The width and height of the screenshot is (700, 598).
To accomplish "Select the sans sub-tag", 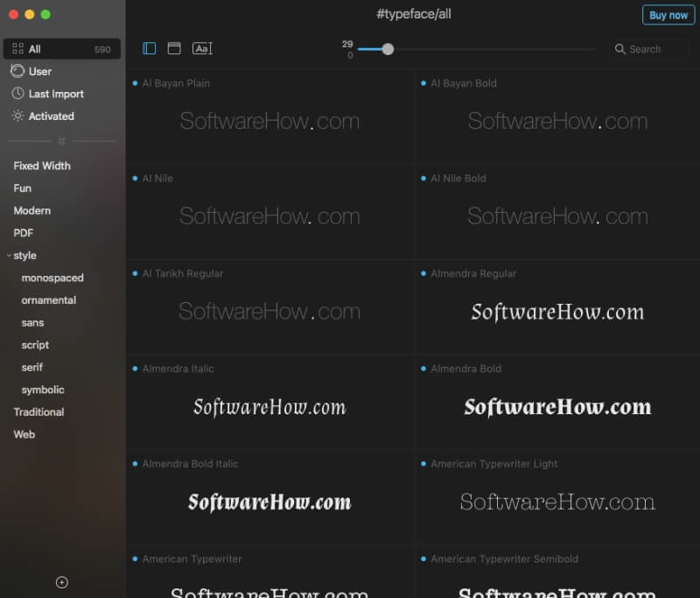I will click(32, 322).
